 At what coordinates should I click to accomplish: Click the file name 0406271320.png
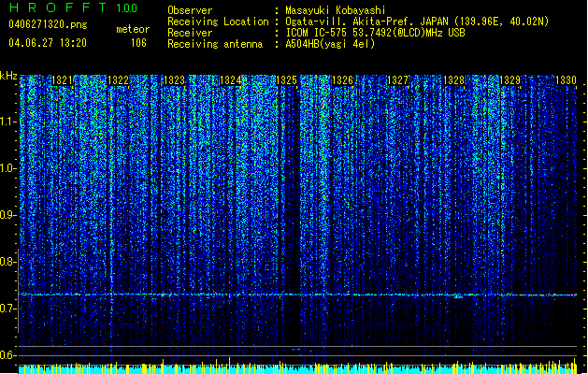(x=48, y=25)
